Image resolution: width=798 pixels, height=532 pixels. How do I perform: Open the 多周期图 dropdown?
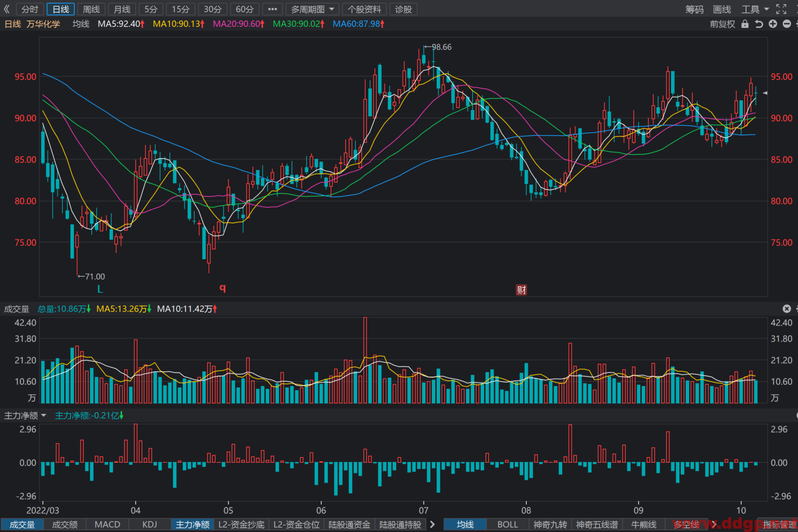[x=313, y=9]
